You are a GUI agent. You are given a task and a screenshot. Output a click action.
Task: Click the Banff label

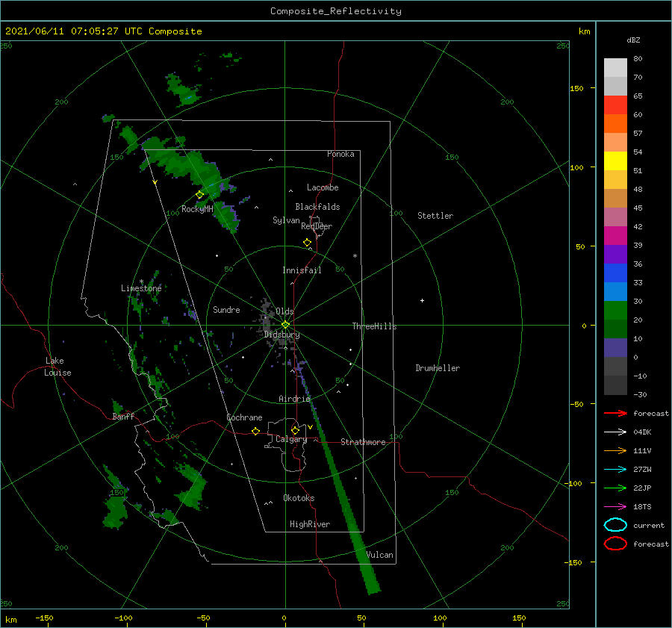click(x=123, y=417)
